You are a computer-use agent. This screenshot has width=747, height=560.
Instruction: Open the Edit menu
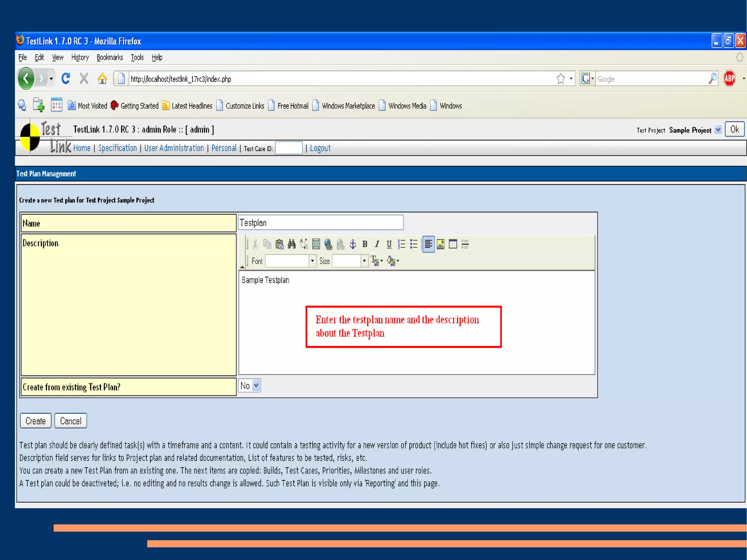(x=39, y=57)
